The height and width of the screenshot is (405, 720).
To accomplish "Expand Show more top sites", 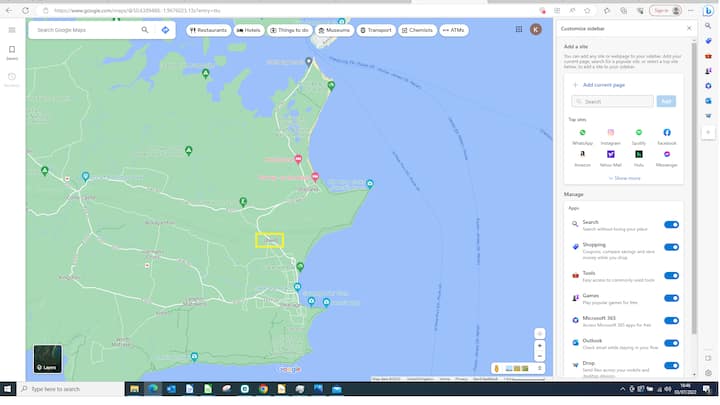I will (625, 178).
